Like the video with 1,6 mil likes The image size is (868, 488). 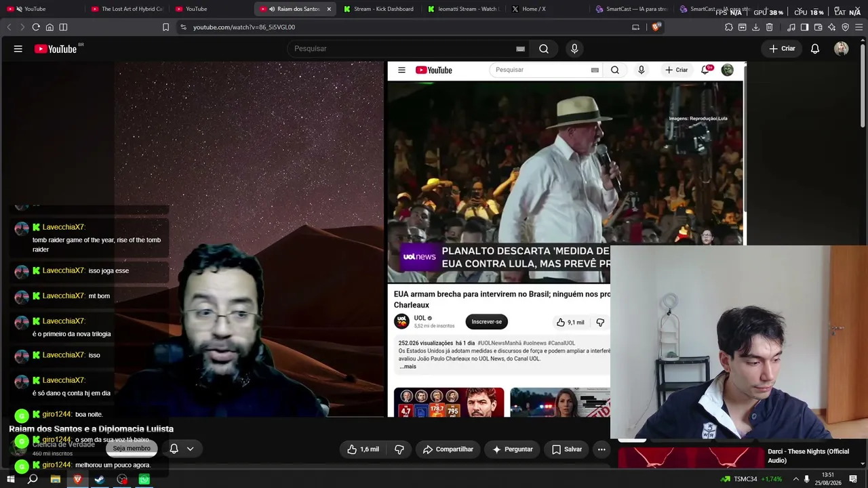click(x=363, y=449)
